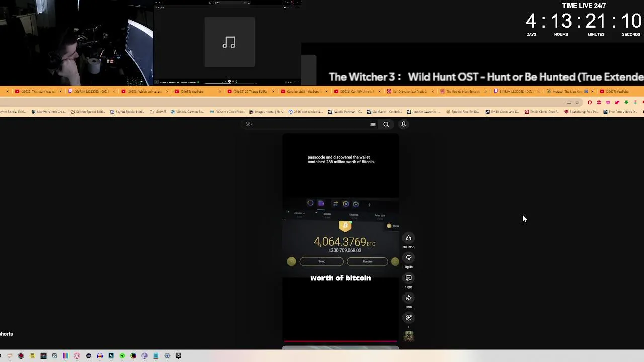Click the screen icon left of bookmark star
The width and height of the screenshot is (644, 362).
click(x=569, y=103)
